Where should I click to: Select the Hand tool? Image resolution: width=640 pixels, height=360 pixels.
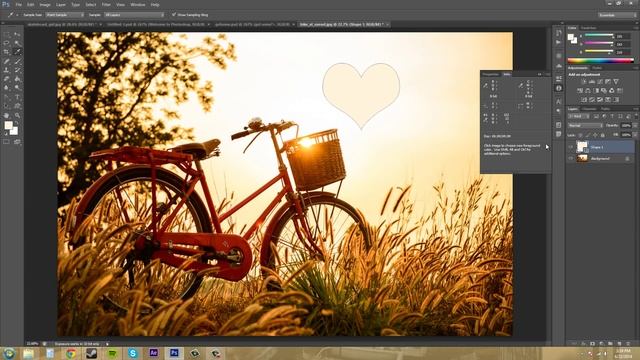click(x=7, y=116)
